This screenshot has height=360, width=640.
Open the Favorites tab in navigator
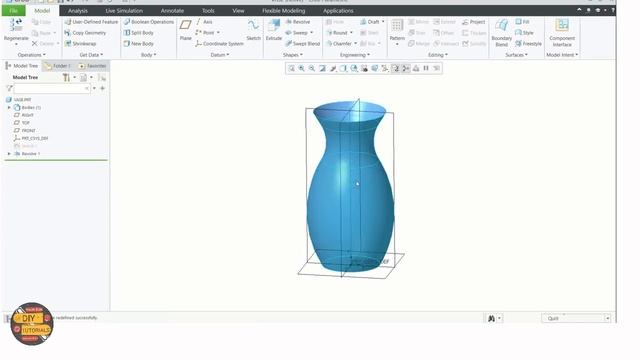tap(92, 66)
